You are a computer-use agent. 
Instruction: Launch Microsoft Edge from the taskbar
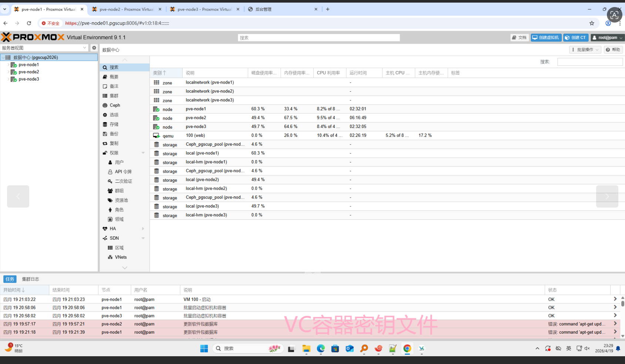(x=320, y=348)
